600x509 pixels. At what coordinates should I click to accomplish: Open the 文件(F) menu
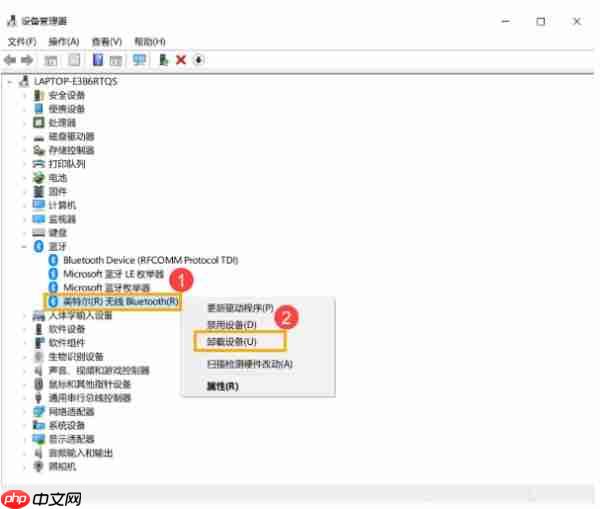pyautogui.click(x=22, y=41)
